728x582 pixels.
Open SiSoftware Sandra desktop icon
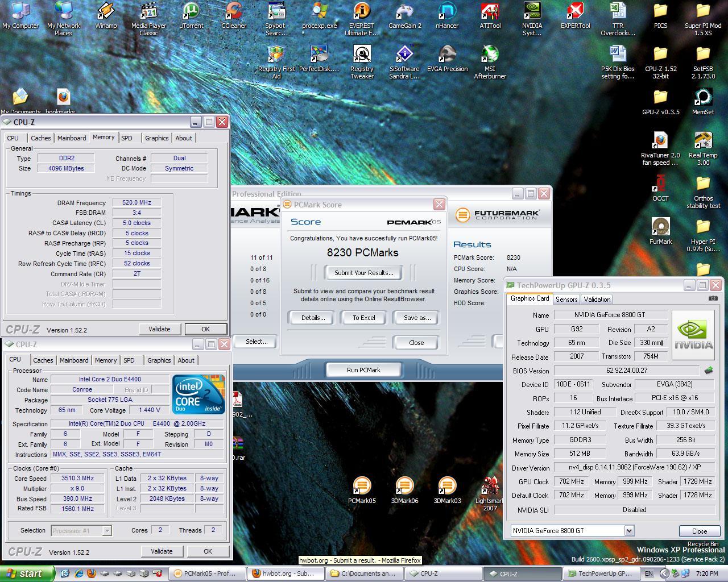tap(404, 62)
